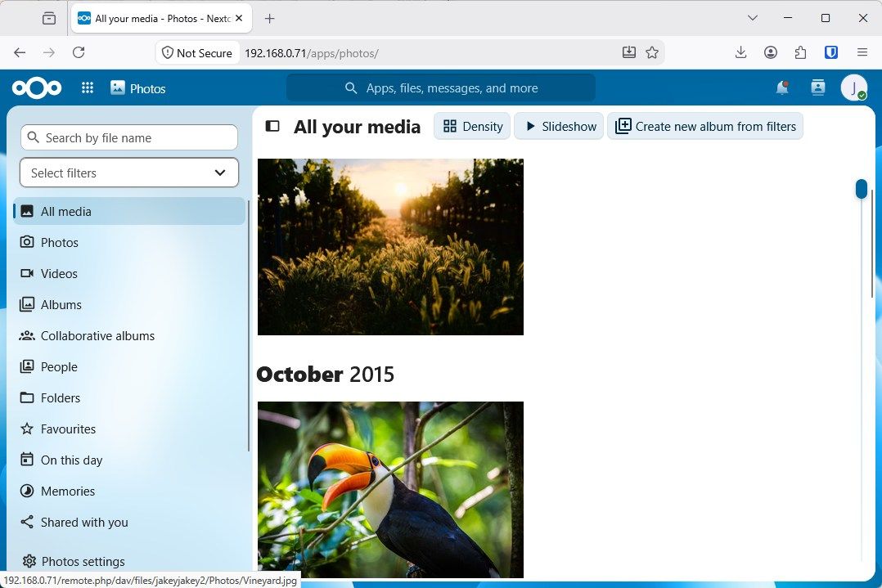
Task: Open the notifications bell icon
Action: [782, 88]
